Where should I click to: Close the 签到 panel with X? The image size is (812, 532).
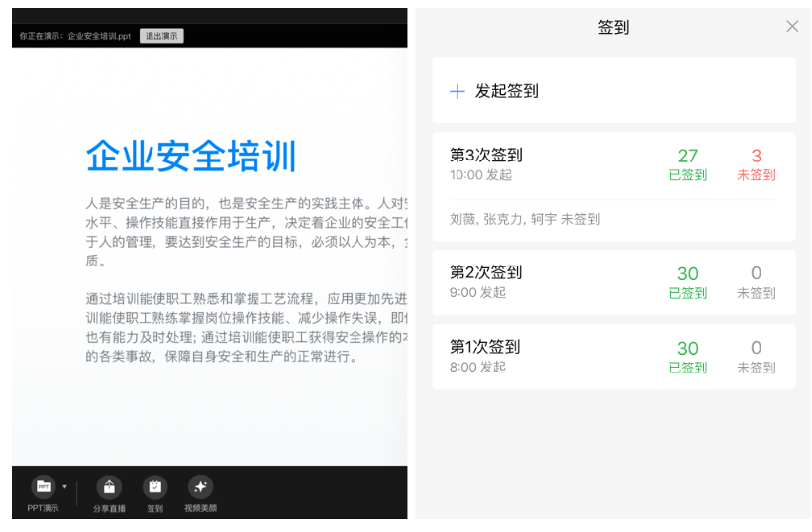(x=792, y=27)
